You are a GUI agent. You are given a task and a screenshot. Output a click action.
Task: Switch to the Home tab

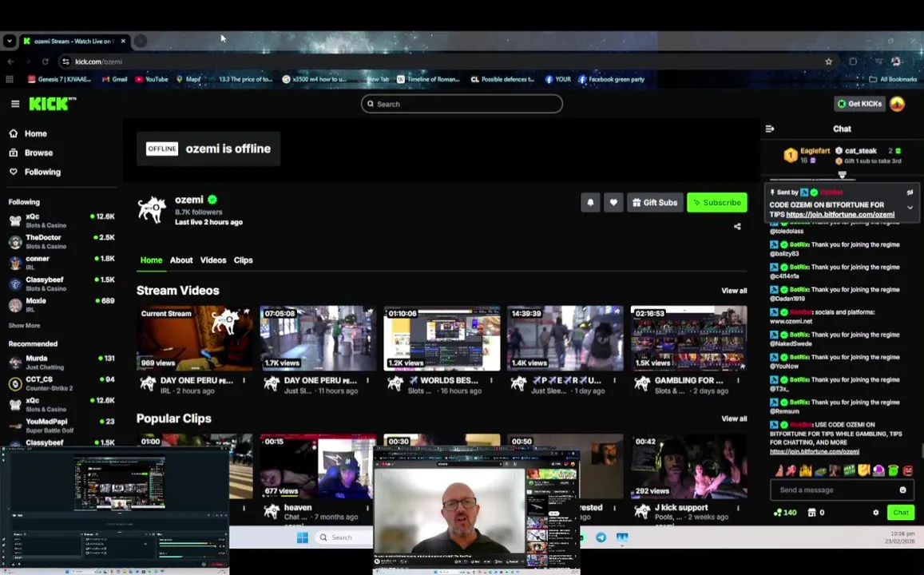tap(152, 260)
